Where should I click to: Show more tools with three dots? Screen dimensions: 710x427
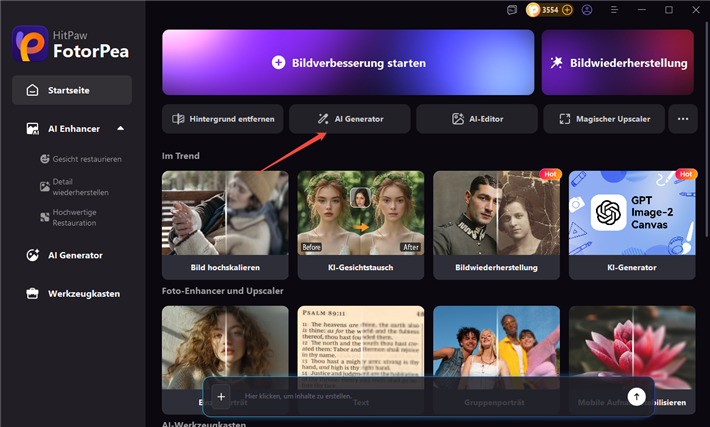(683, 119)
